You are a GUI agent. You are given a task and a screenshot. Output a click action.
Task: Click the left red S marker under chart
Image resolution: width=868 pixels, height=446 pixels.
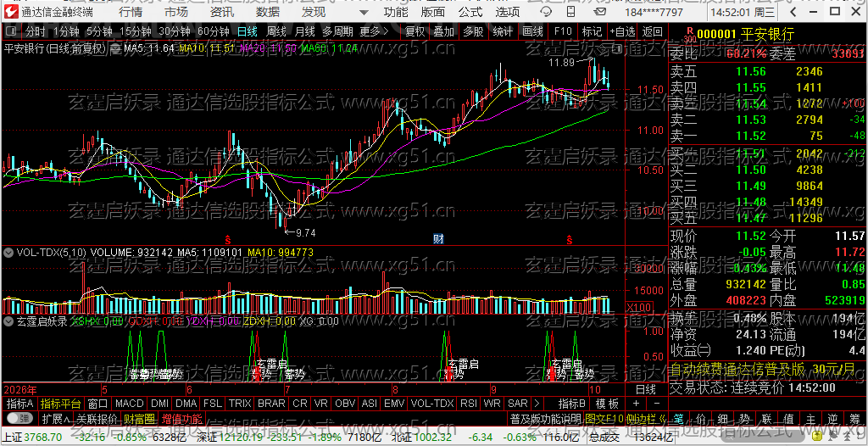[227, 239]
